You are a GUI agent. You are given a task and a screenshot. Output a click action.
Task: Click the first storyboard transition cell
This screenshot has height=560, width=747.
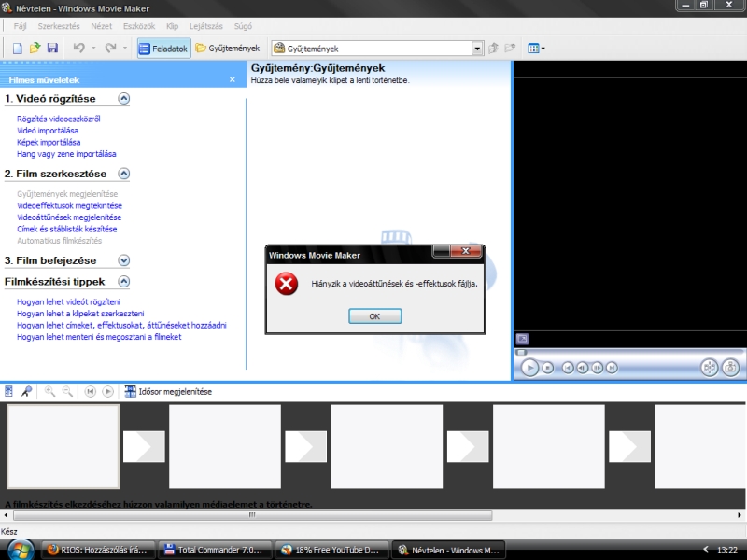point(144,447)
